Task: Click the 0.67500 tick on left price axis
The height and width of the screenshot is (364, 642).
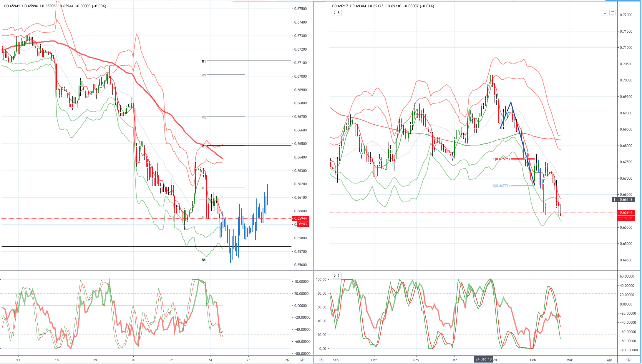Action: [301, 9]
